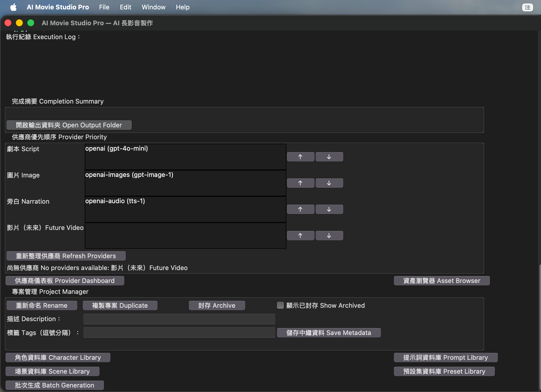The image size is (541, 392).
Task: Open the Help menu
Action: (x=183, y=7)
